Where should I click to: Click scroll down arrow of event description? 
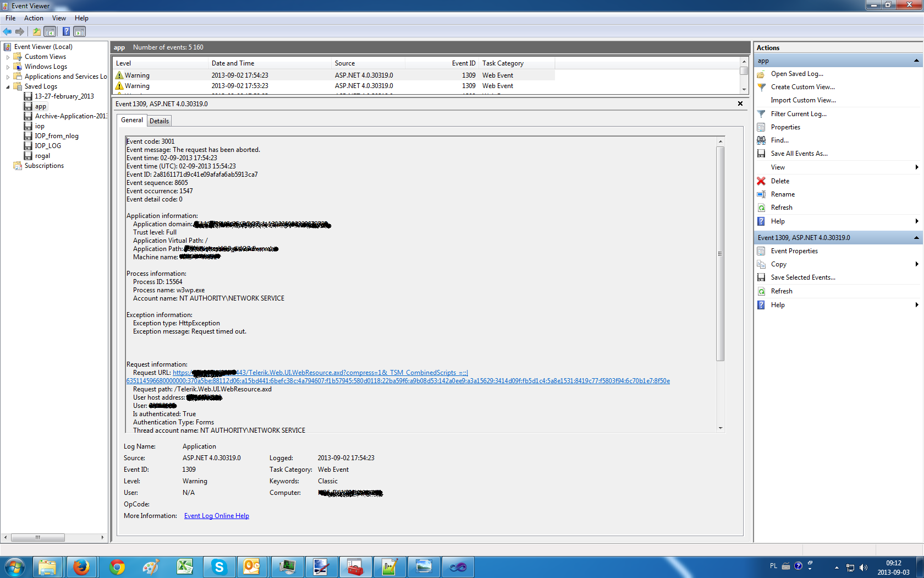(720, 428)
